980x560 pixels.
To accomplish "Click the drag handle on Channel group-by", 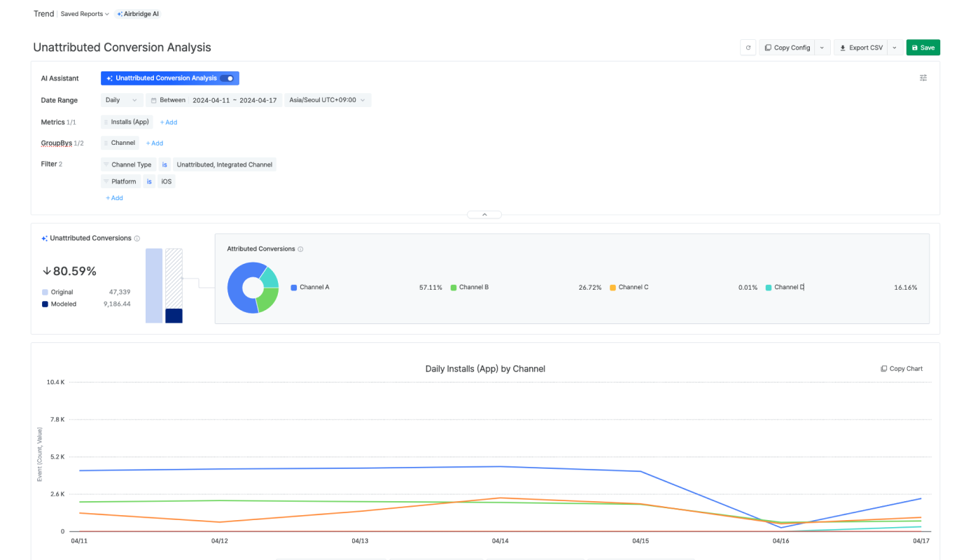I will coord(106,143).
